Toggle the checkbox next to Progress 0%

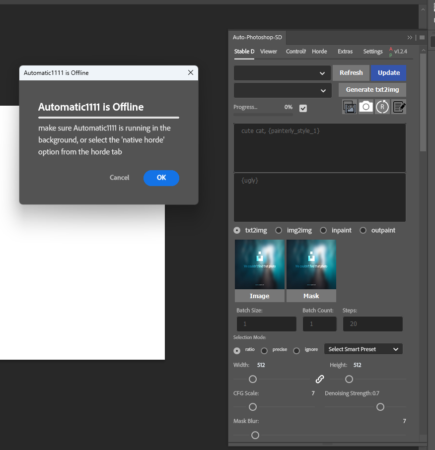303,108
